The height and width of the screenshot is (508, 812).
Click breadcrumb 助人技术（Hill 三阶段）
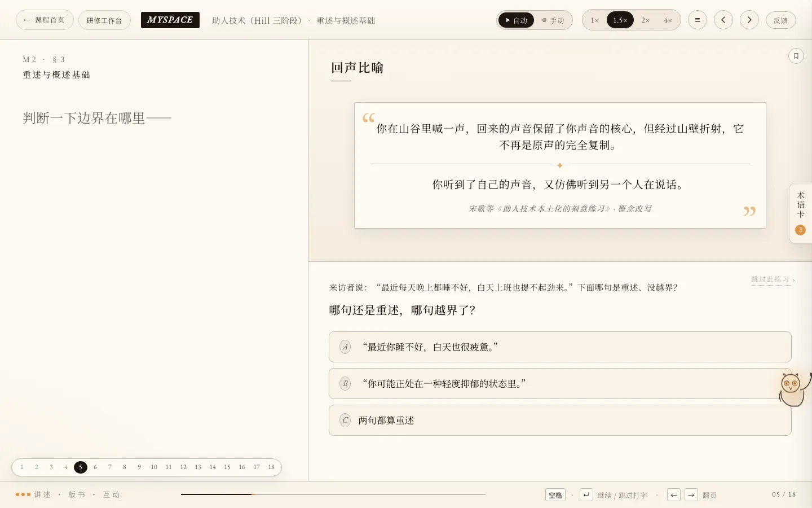click(x=257, y=20)
